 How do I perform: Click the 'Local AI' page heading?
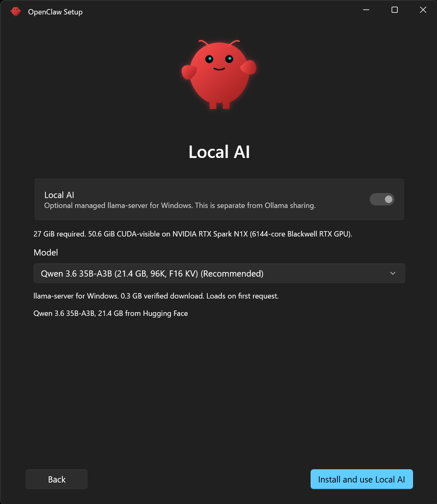click(219, 152)
